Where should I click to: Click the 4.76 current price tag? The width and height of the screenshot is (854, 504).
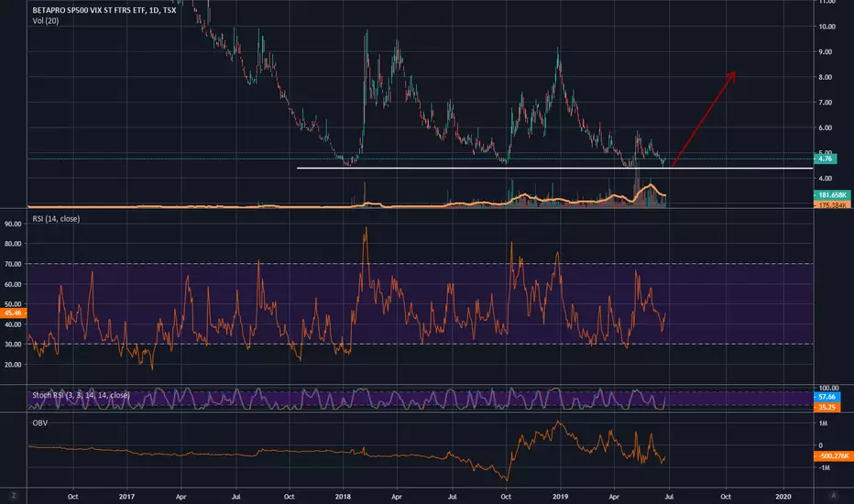(826, 159)
